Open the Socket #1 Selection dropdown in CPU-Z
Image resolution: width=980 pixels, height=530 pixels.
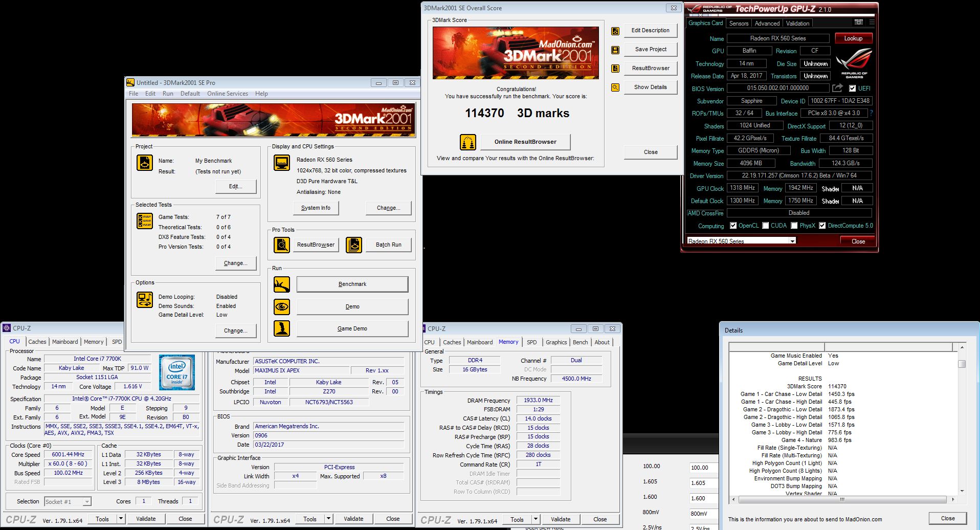(68, 502)
